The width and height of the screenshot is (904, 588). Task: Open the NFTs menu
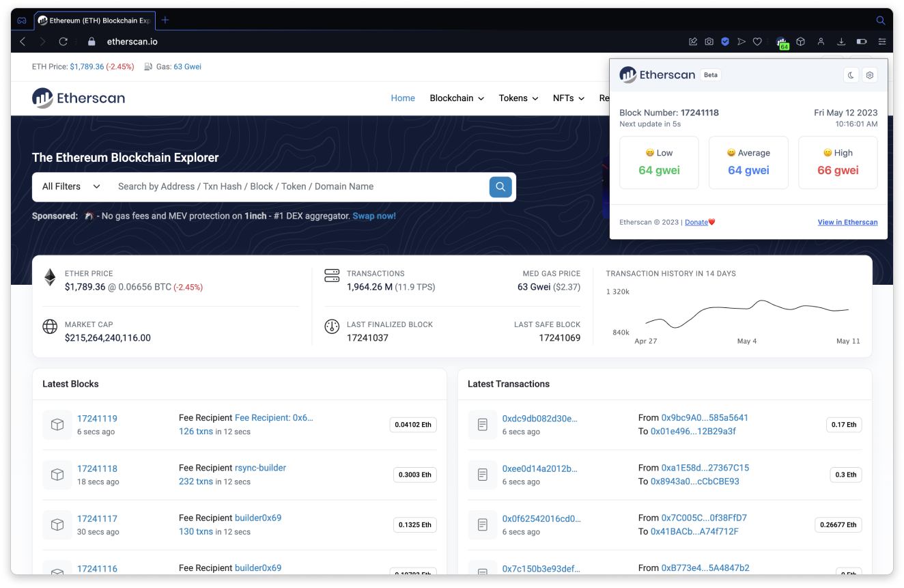coord(568,98)
